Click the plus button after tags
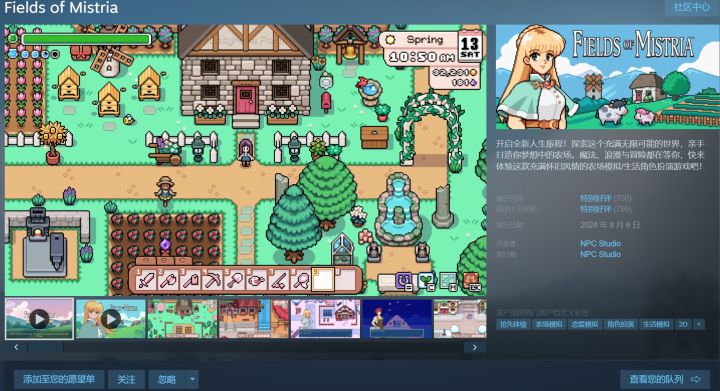 [x=699, y=324]
